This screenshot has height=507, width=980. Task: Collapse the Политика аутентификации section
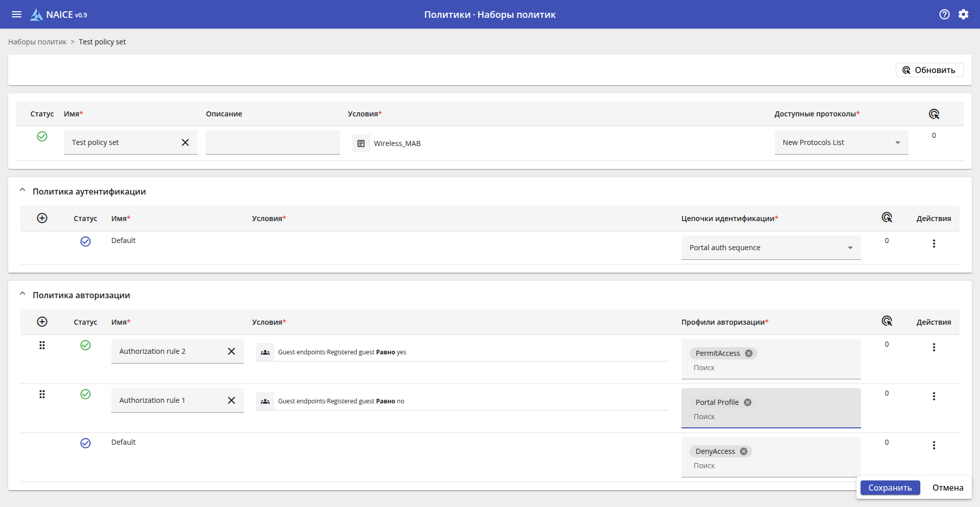click(x=22, y=190)
